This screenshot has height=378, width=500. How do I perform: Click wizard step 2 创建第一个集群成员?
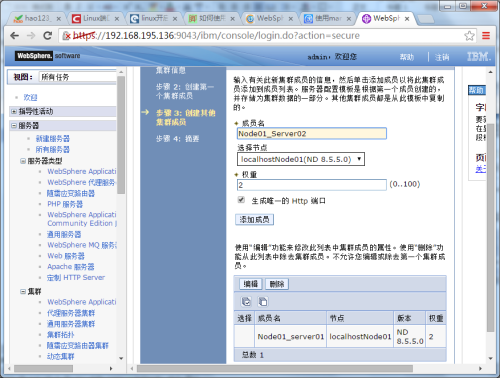click(x=185, y=91)
